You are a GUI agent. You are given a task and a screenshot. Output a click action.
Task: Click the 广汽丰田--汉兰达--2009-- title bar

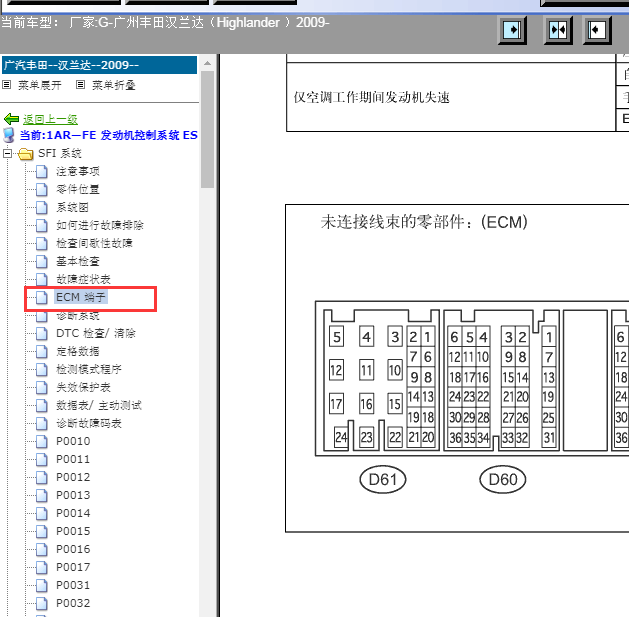point(99,65)
